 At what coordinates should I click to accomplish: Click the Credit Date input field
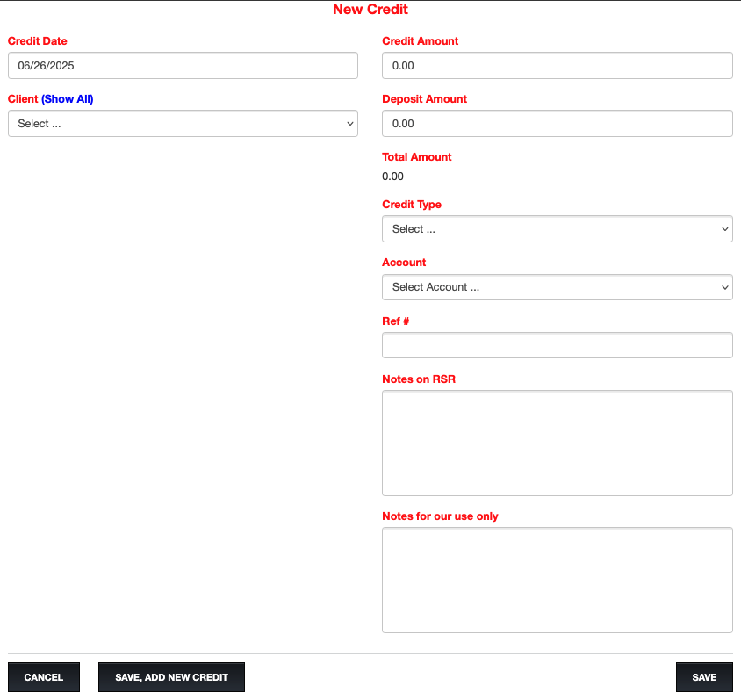tap(183, 66)
